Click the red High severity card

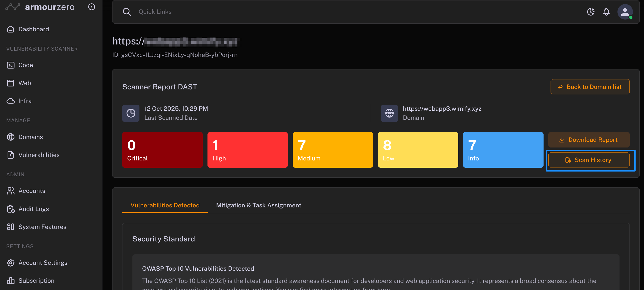click(x=247, y=150)
